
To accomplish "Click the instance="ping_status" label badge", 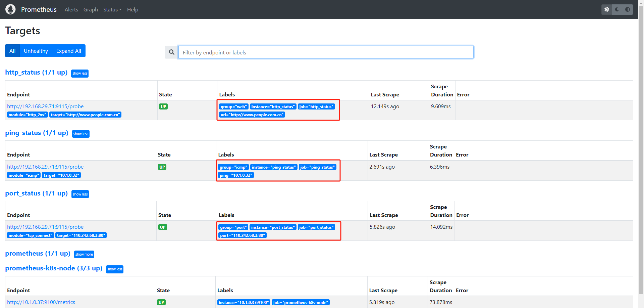I will coord(274,167).
